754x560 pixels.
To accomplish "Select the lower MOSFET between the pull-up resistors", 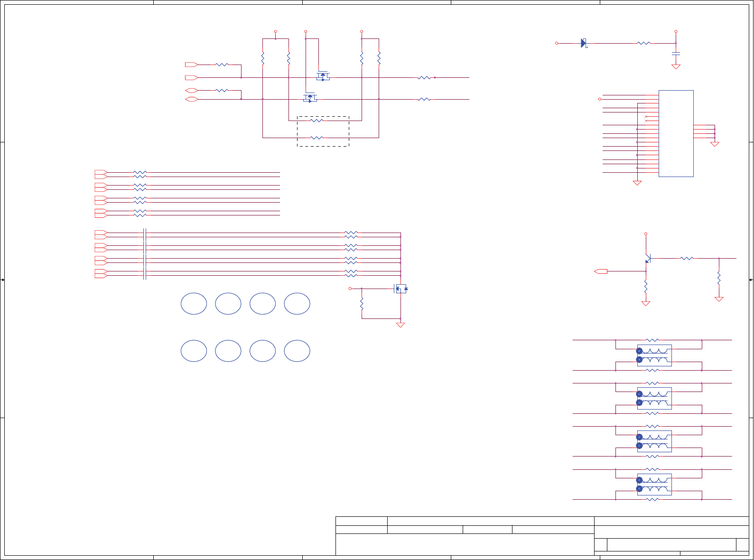I will point(310,98).
